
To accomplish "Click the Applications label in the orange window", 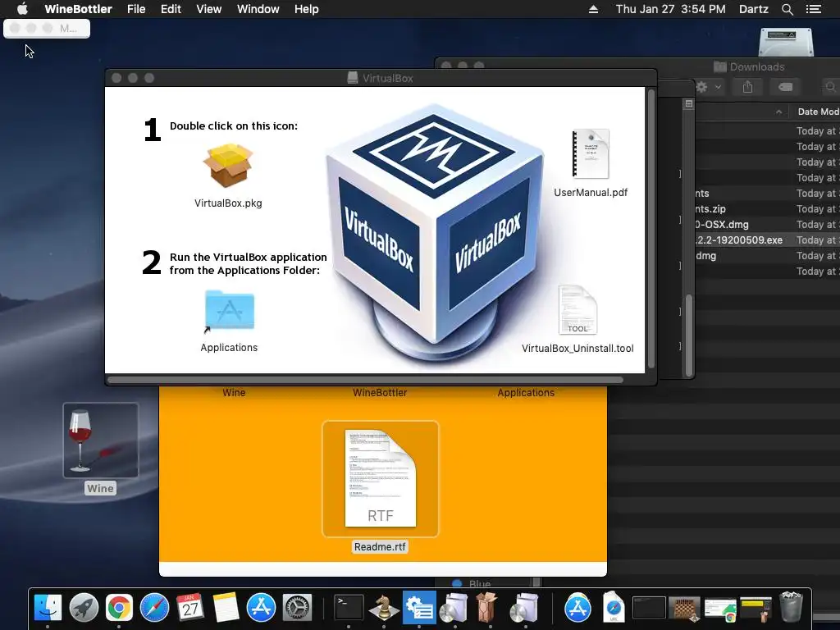I will tap(526, 393).
